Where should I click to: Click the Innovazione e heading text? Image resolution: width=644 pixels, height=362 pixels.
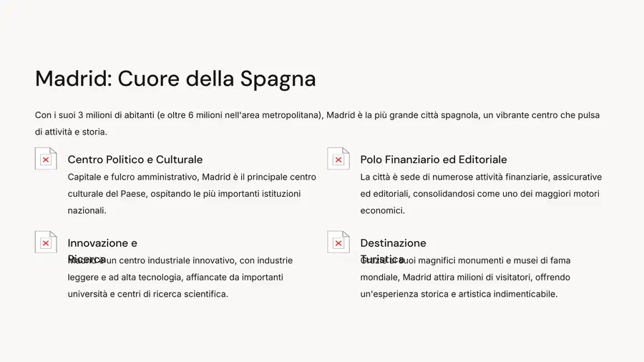102,243
